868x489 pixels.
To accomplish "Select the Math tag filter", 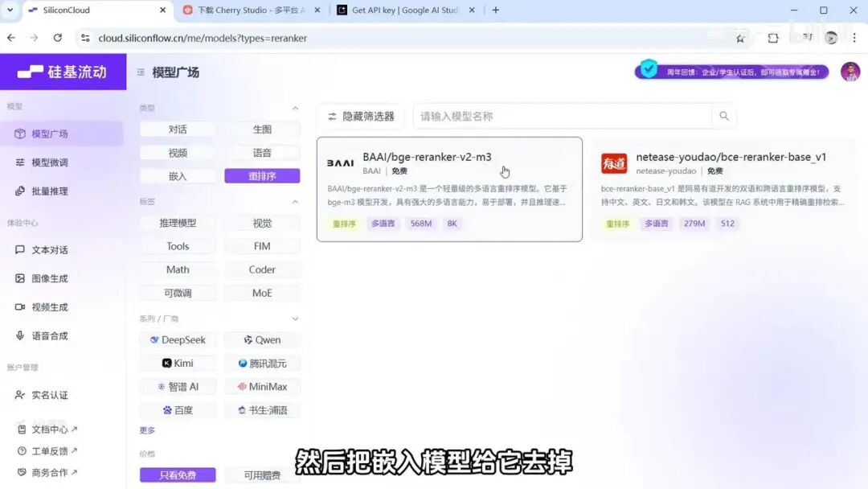I will 178,269.
